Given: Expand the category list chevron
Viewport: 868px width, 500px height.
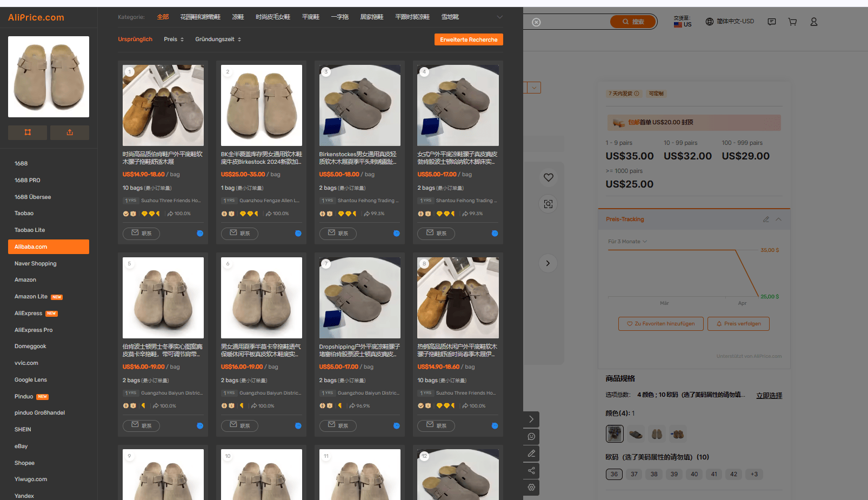Looking at the screenshot, I should point(500,17).
